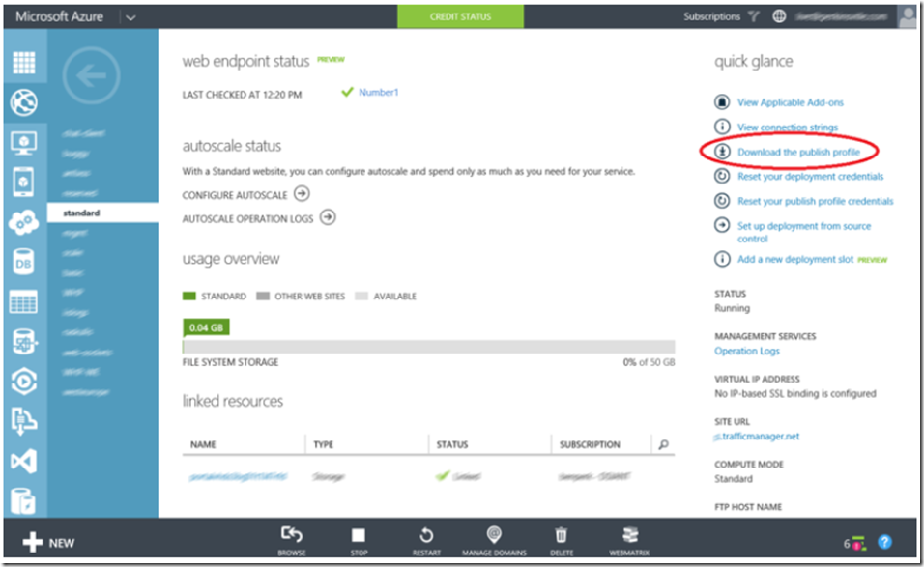Click Reset your deployment credentials link
The width and height of the screenshot is (924, 567).
(x=810, y=176)
